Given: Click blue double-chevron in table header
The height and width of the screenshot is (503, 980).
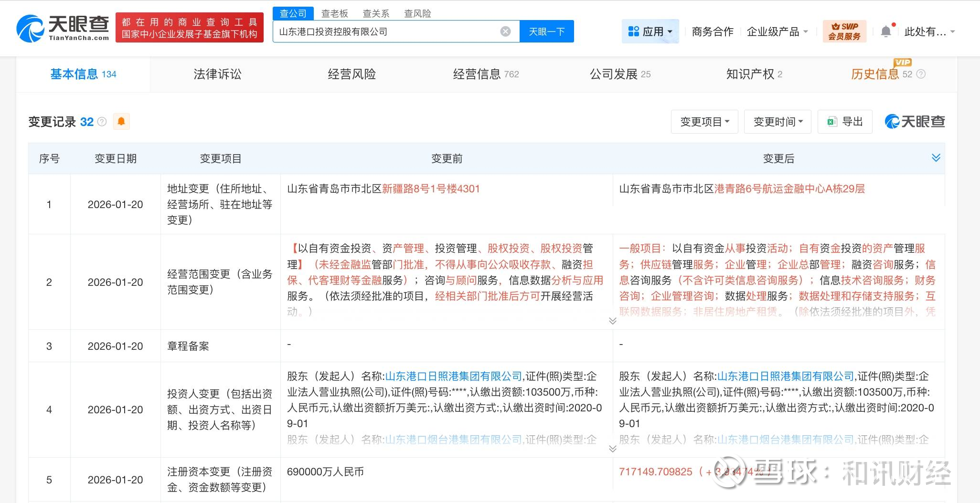Looking at the screenshot, I should [x=936, y=158].
